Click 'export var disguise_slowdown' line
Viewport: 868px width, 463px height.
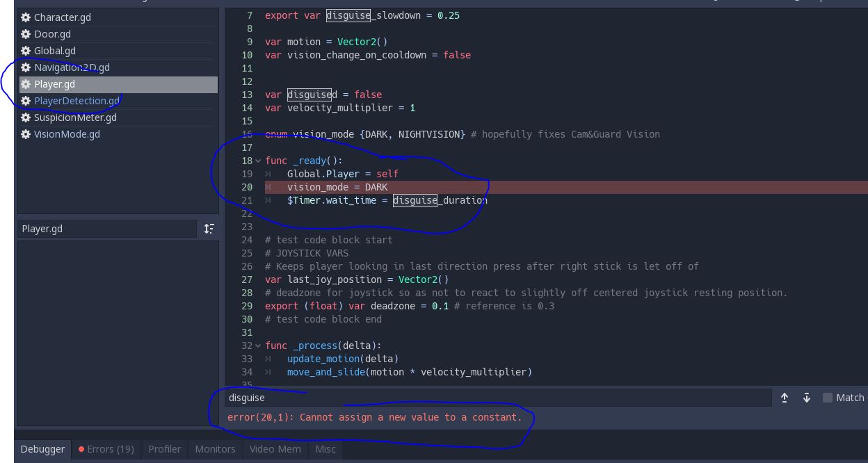(362, 15)
